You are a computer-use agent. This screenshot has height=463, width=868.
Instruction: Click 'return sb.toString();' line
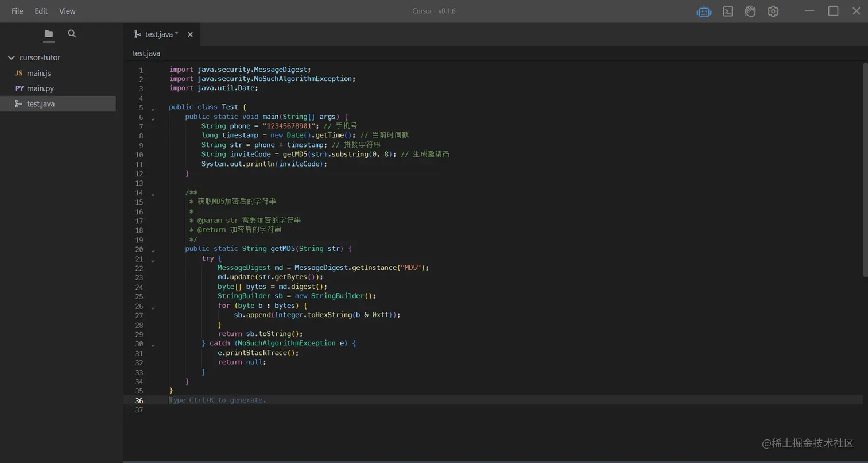click(260, 334)
